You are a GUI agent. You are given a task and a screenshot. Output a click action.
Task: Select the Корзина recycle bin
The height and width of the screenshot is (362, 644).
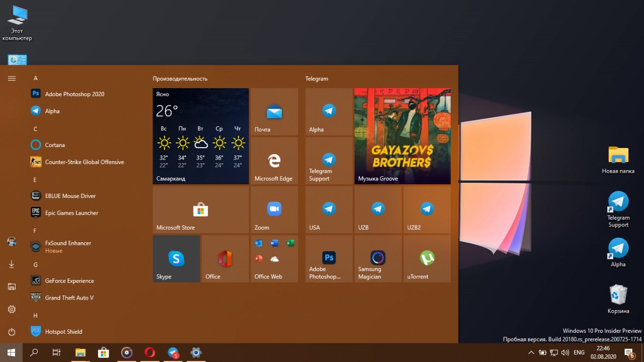tap(618, 300)
